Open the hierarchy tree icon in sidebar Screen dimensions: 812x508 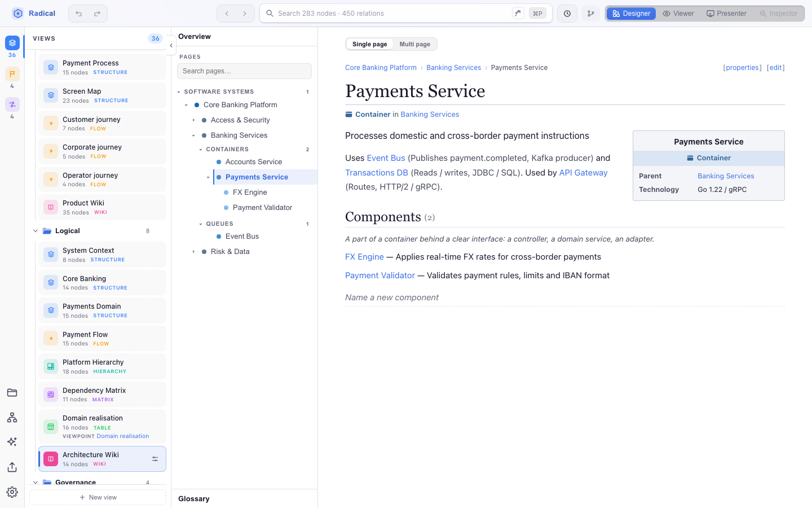click(12, 418)
